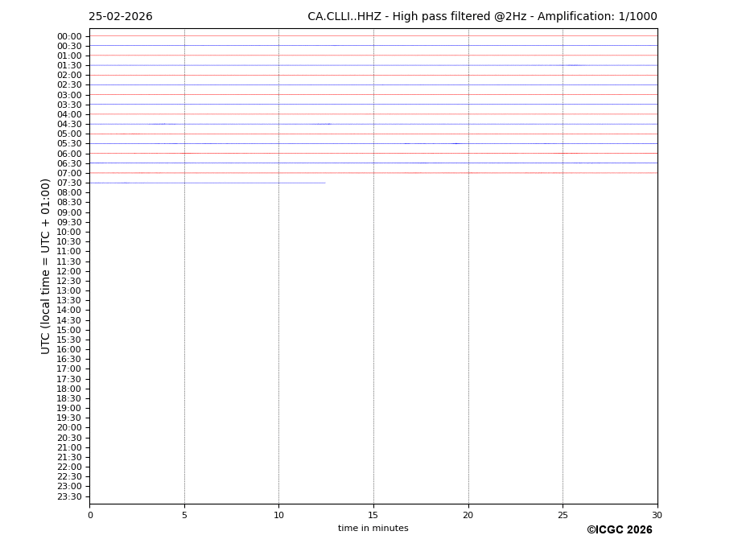Click the 10 tick on the minutes axis

[x=278, y=515]
